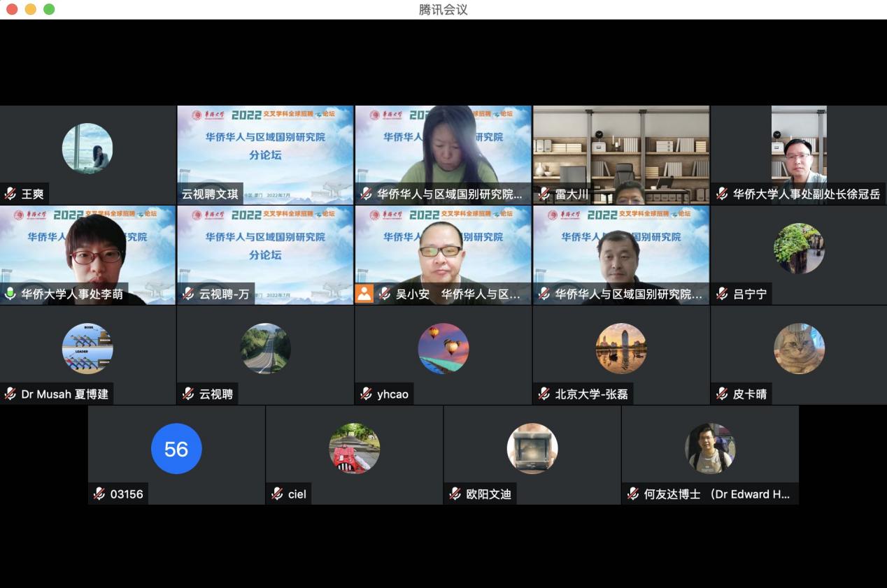Click the muted mic icon next to 03156
This screenshot has height=588, width=887.
click(99, 494)
